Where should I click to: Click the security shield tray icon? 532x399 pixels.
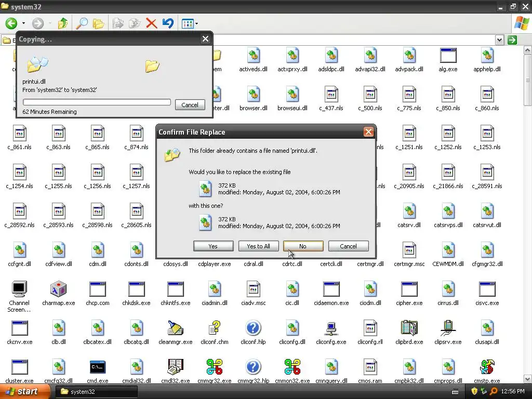click(x=474, y=392)
